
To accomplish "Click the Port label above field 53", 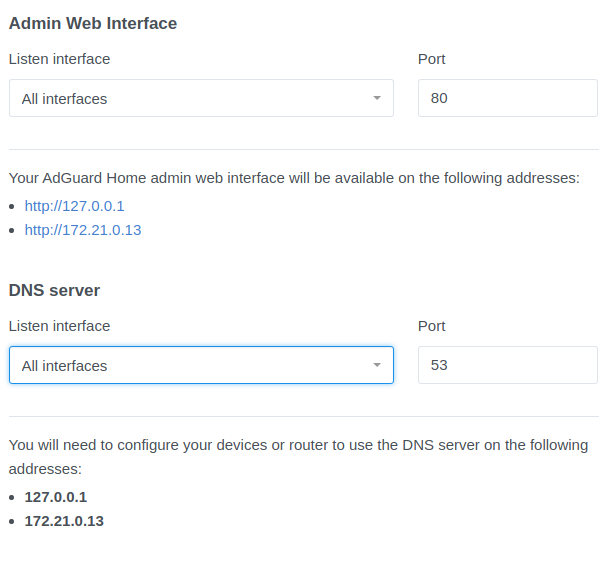I will (432, 326).
